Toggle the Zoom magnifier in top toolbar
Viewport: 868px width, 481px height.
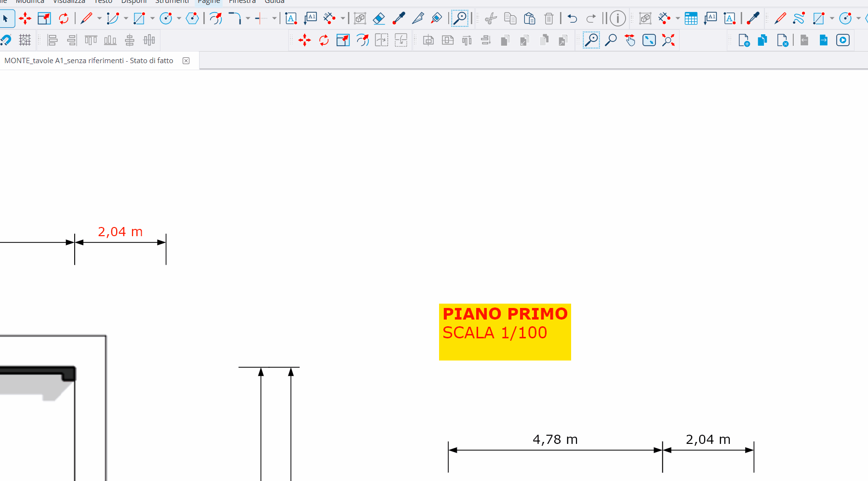(x=460, y=19)
